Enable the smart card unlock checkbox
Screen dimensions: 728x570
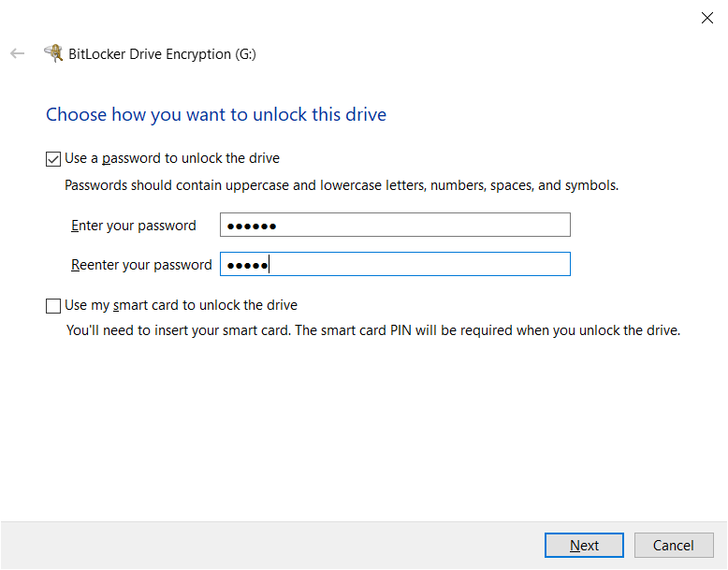point(53,306)
